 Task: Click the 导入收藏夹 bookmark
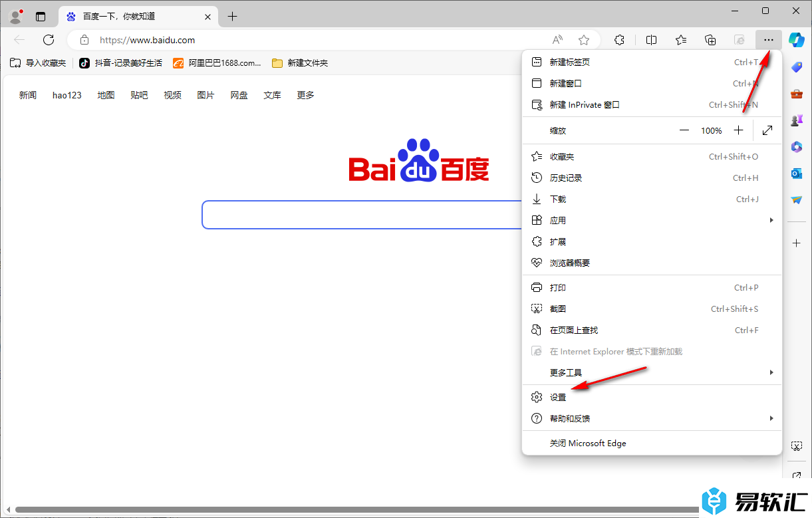click(x=38, y=63)
